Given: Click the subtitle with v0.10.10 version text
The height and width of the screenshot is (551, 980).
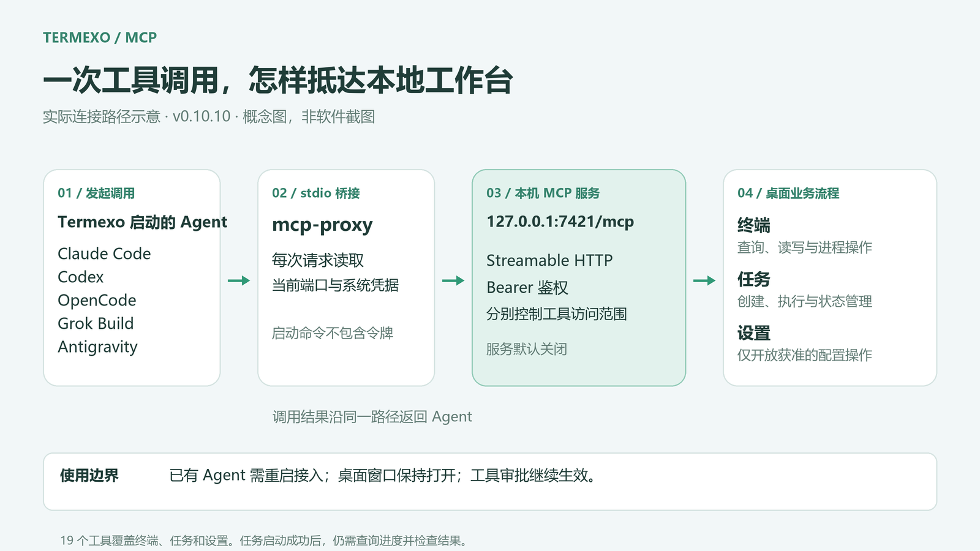Looking at the screenshot, I should tap(209, 116).
